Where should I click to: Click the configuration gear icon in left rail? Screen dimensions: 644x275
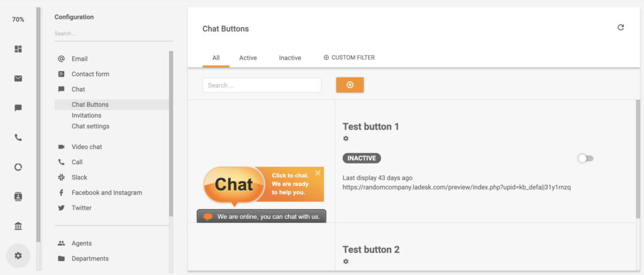click(18, 255)
